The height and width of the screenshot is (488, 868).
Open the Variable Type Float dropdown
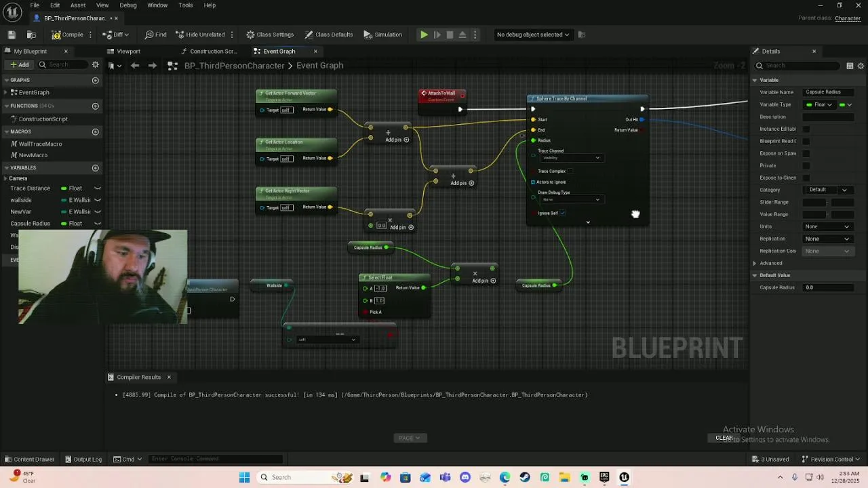(820, 104)
